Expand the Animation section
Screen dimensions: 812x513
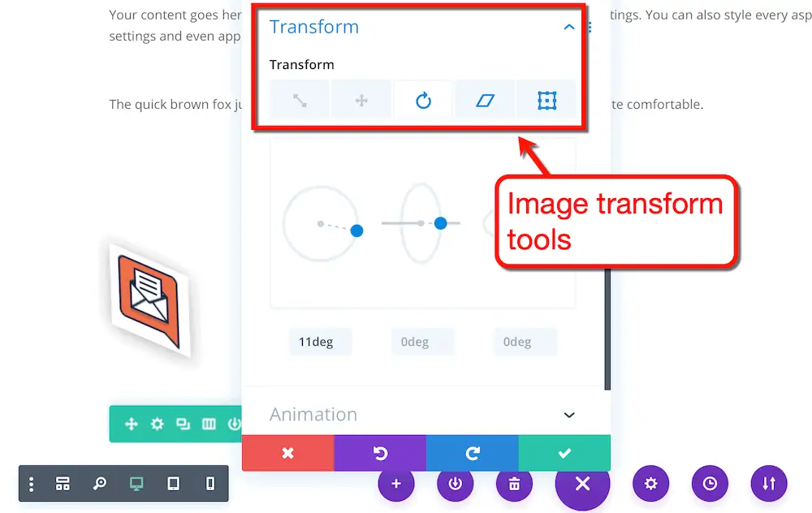tap(422, 415)
